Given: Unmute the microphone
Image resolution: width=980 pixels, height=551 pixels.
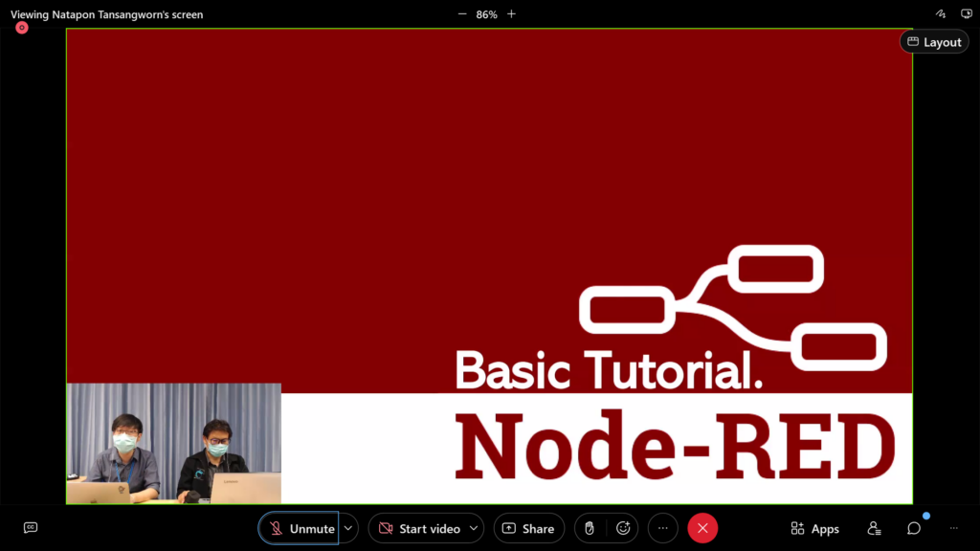Looking at the screenshot, I should click(299, 528).
